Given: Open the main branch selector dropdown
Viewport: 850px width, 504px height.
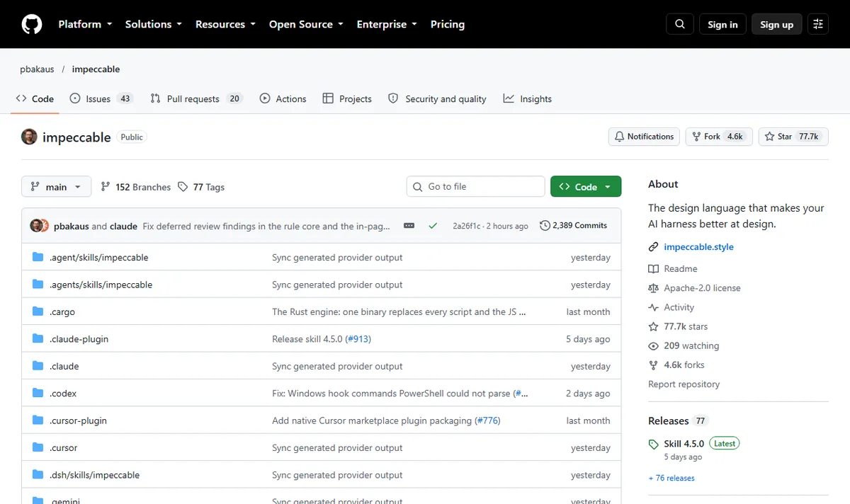Looking at the screenshot, I should click(57, 187).
